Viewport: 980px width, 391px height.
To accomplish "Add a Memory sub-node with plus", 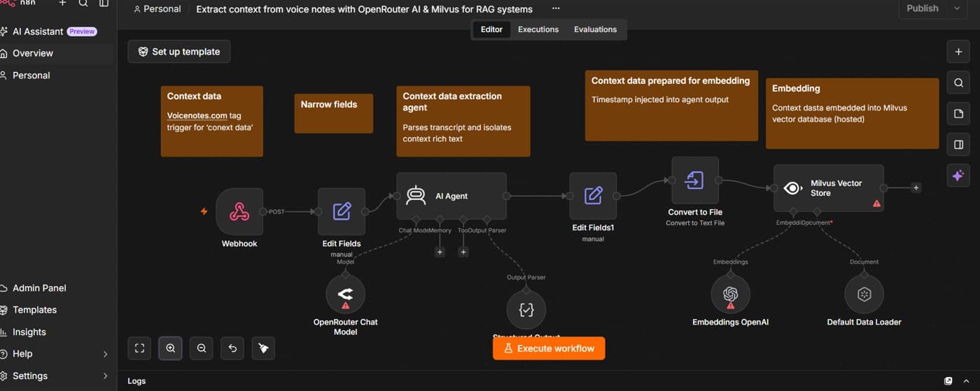I will [440, 252].
